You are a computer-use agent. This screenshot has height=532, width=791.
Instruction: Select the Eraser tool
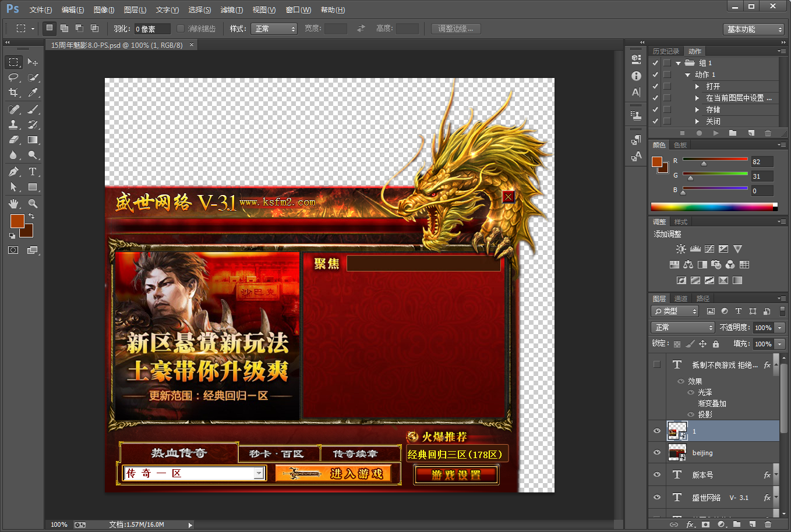[x=13, y=140]
